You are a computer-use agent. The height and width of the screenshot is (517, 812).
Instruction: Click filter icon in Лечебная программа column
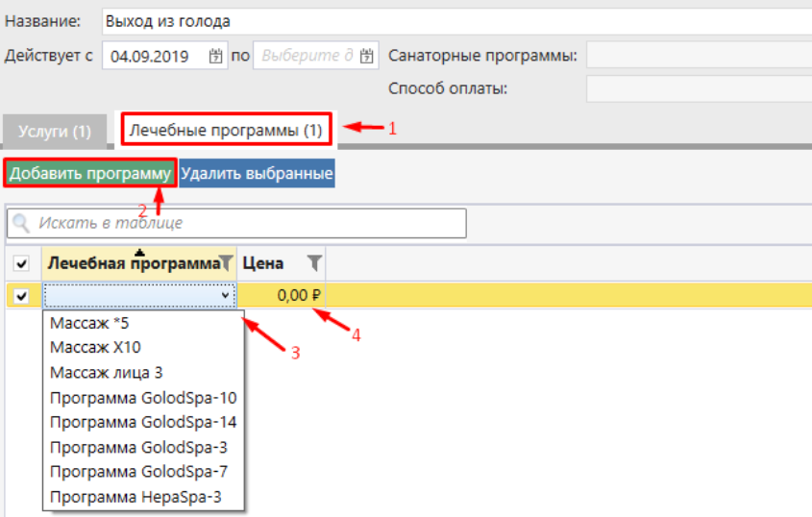[x=226, y=262]
